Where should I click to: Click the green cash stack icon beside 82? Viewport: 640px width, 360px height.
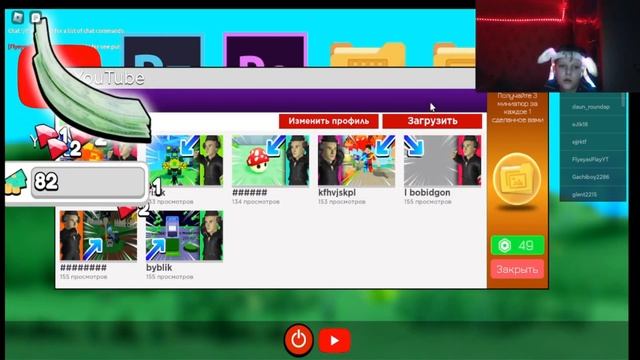click(x=16, y=182)
